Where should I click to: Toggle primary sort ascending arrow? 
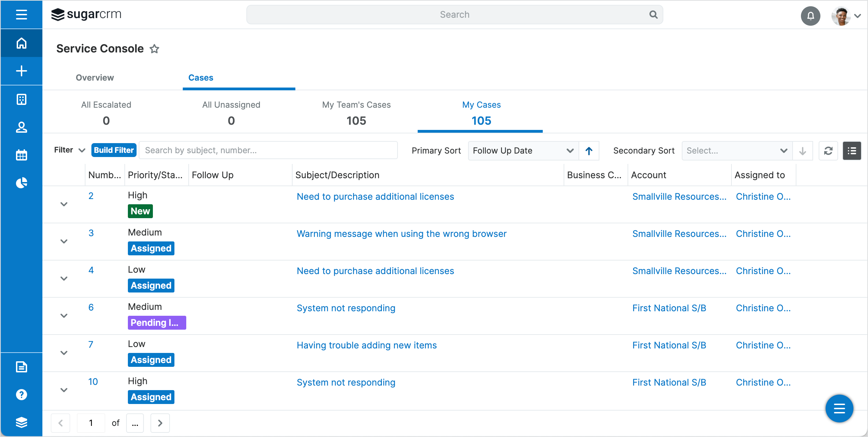coord(589,151)
